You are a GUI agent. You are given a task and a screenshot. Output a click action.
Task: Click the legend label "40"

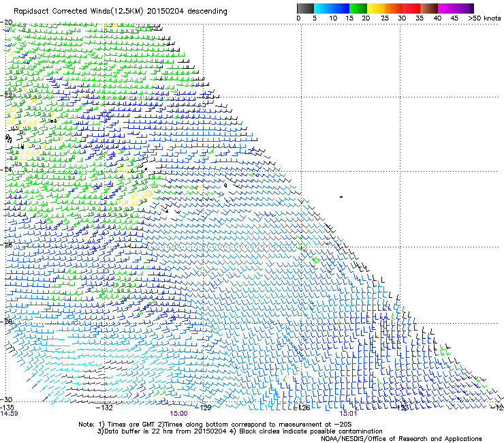437,18
